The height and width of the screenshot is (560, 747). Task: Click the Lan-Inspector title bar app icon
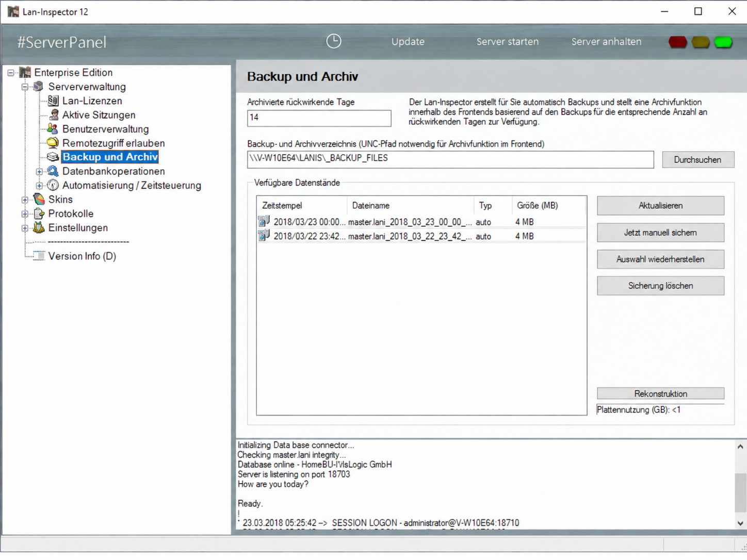12,11
